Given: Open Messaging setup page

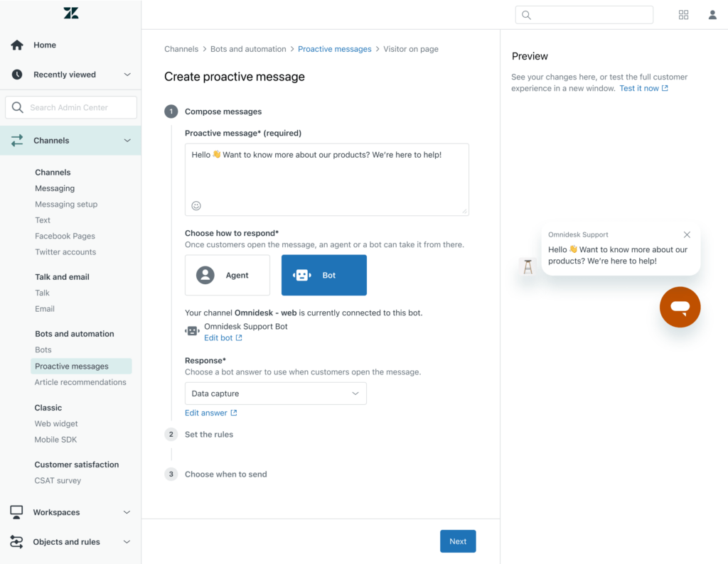Looking at the screenshot, I should (66, 204).
